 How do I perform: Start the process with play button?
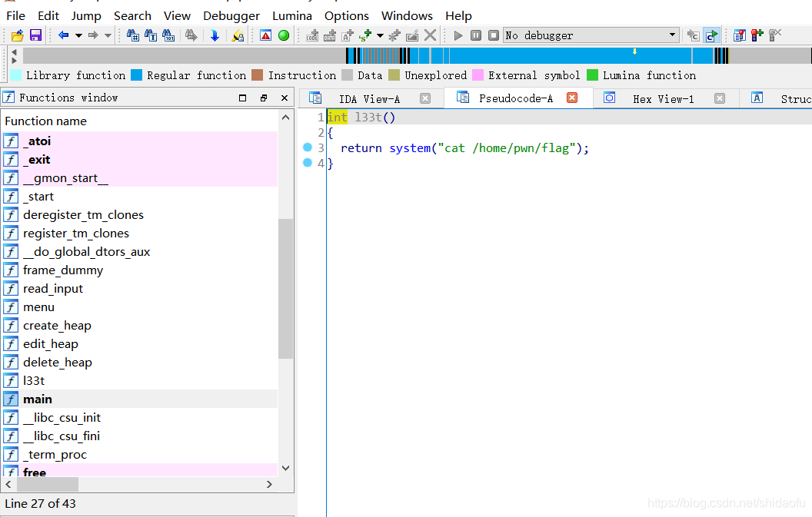pyautogui.click(x=458, y=35)
